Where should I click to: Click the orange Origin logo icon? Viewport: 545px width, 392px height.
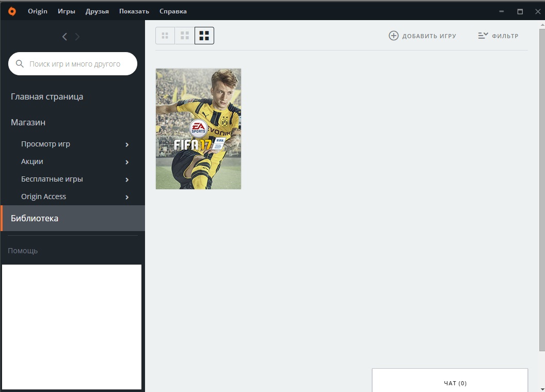(12, 11)
